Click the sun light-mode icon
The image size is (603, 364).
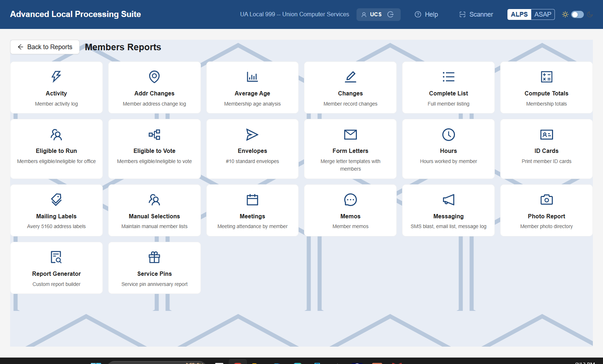(565, 14)
